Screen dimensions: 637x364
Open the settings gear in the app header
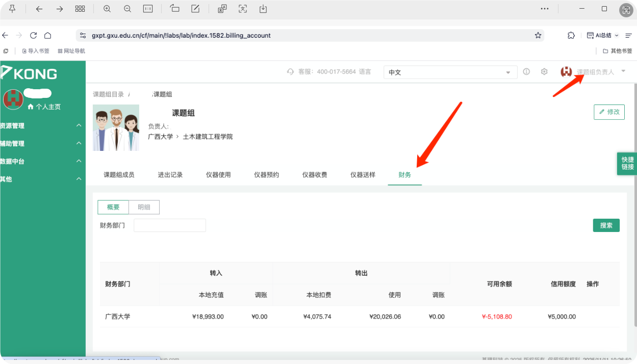544,71
